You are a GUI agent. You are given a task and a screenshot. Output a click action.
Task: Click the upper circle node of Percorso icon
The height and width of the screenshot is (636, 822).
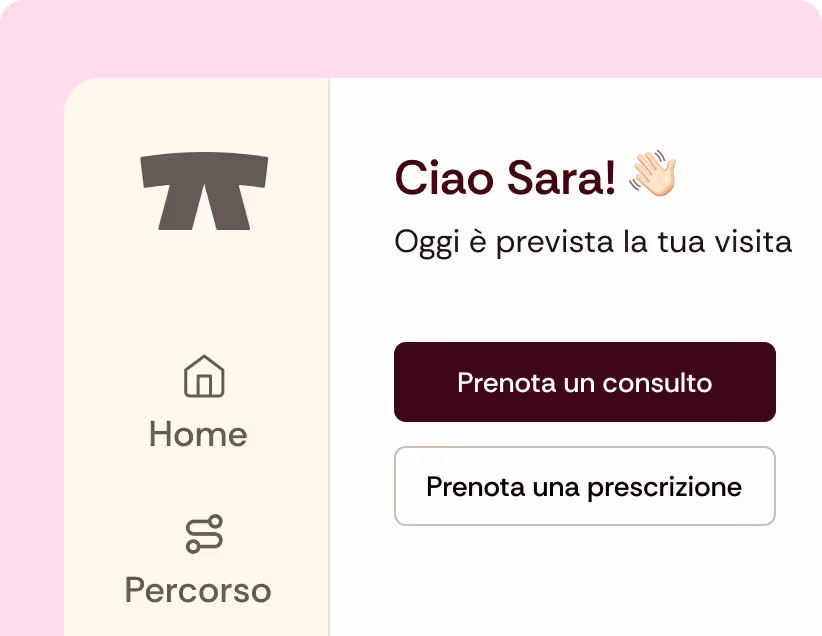(215, 521)
